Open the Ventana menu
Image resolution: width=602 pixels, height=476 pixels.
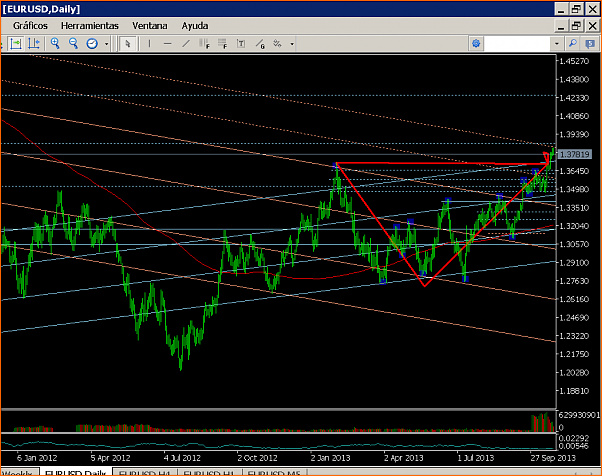pos(150,26)
